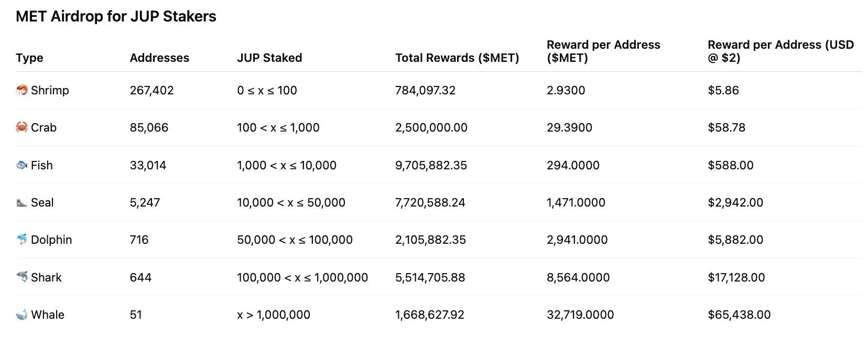868x346 pixels.
Task: Select the fish emoji icon
Action: point(21,165)
